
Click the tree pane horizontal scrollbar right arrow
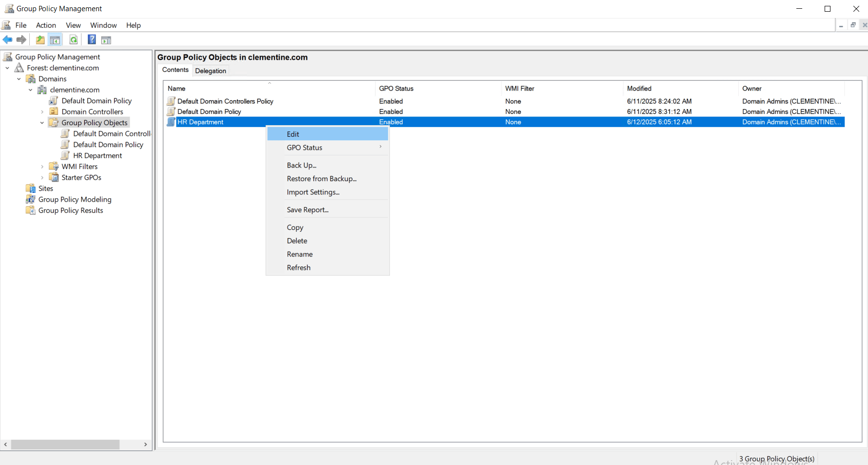(145, 445)
